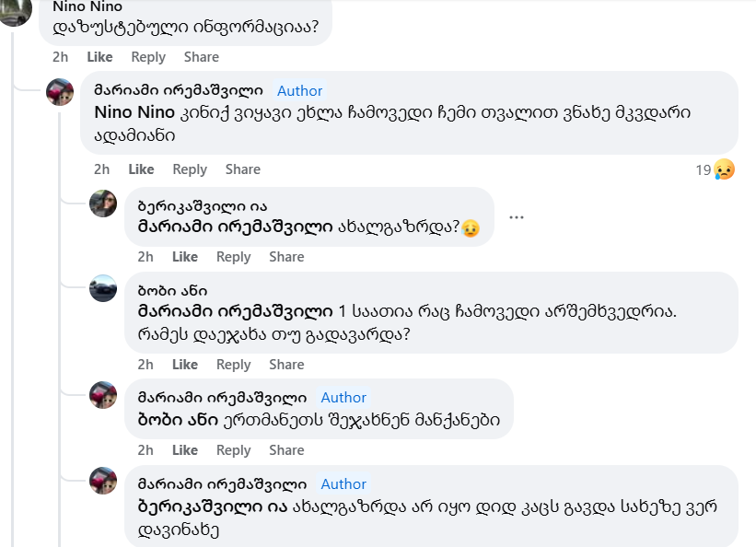
Task: Reply to ბობი ანი's comment
Action: pyautogui.click(x=233, y=365)
